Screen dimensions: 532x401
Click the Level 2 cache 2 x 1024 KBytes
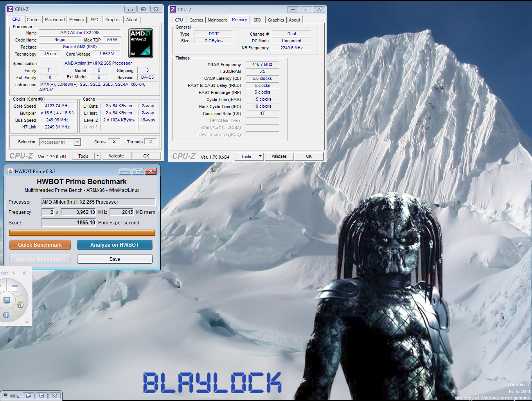(x=119, y=120)
